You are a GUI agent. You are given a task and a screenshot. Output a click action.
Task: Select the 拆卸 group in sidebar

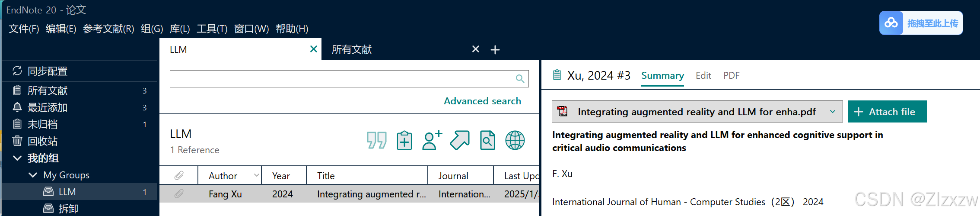click(x=80, y=209)
